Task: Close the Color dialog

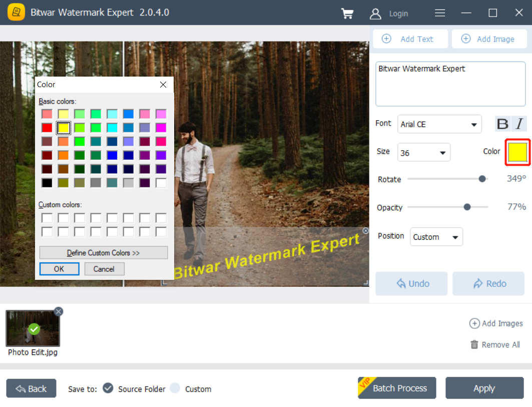Action: point(163,85)
